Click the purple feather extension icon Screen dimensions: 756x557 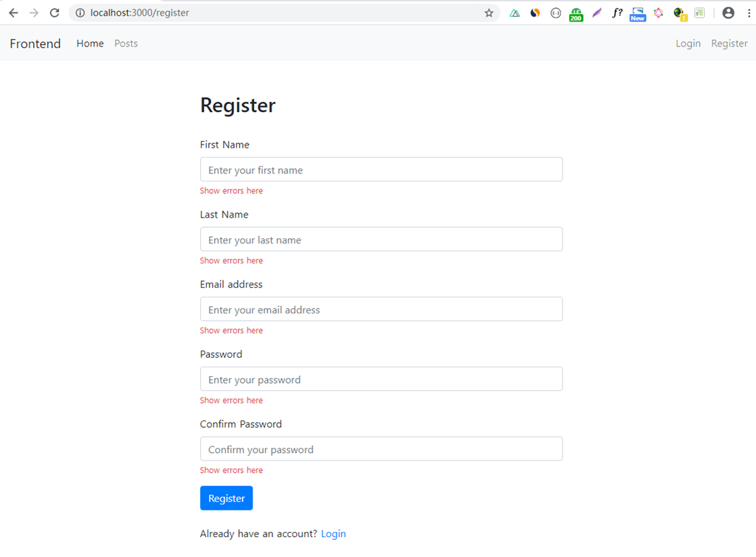[597, 13]
